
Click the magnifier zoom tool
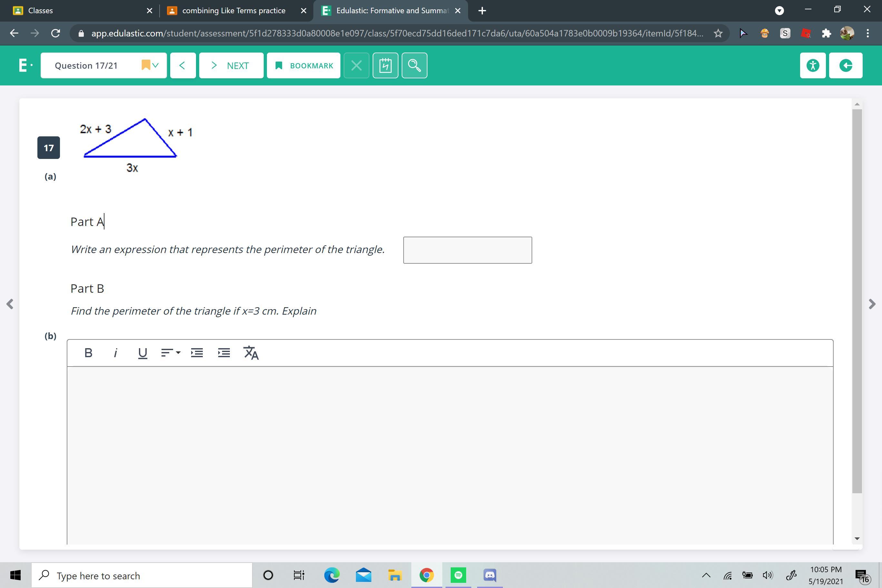tap(414, 66)
